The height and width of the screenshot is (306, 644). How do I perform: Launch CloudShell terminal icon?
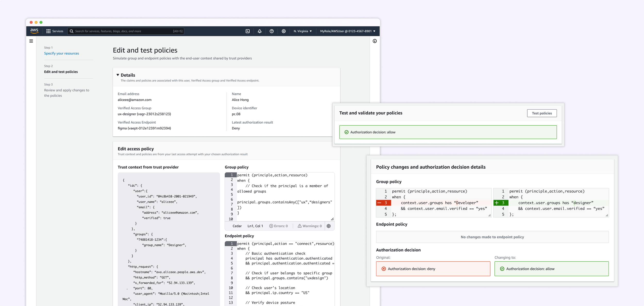point(248,31)
